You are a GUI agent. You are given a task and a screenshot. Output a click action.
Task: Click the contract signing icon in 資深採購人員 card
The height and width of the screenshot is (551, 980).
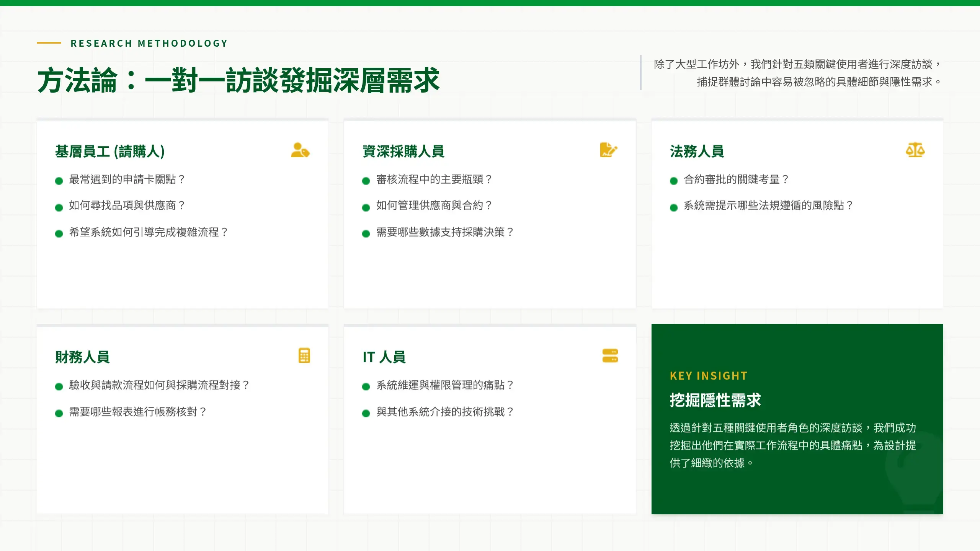click(x=608, y=150)
